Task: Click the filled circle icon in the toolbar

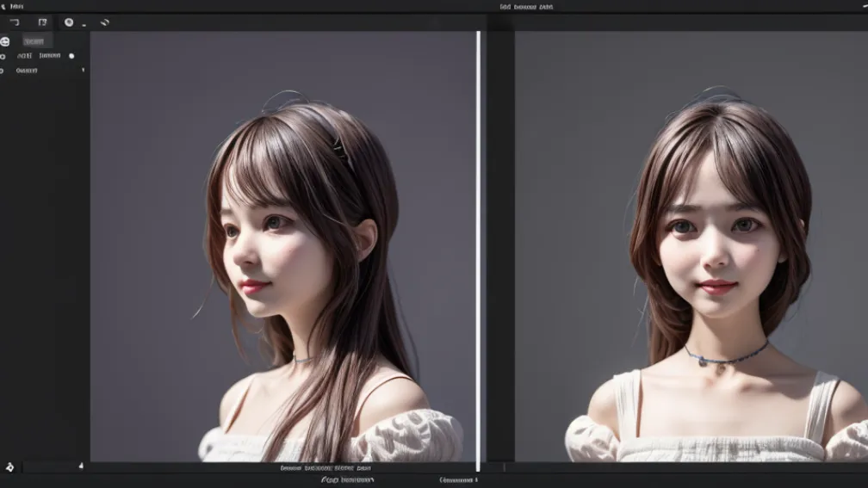Action: pos(69,22)
